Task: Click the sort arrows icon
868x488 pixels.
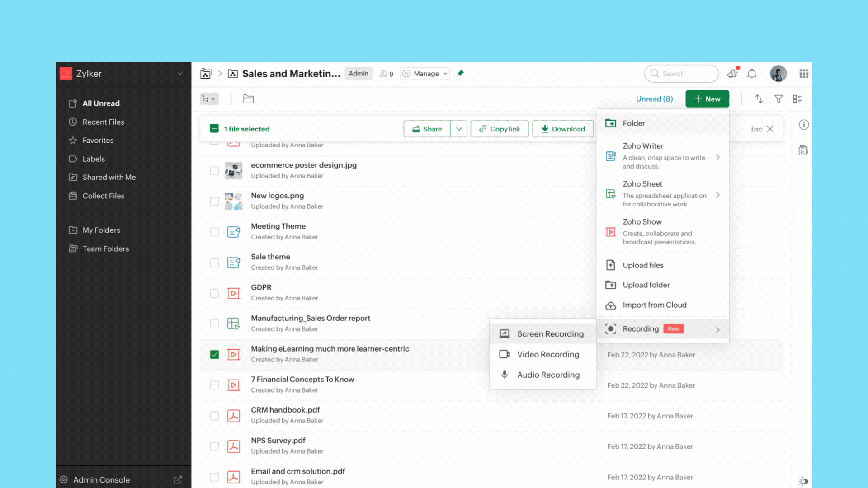Action: [759, 99]
